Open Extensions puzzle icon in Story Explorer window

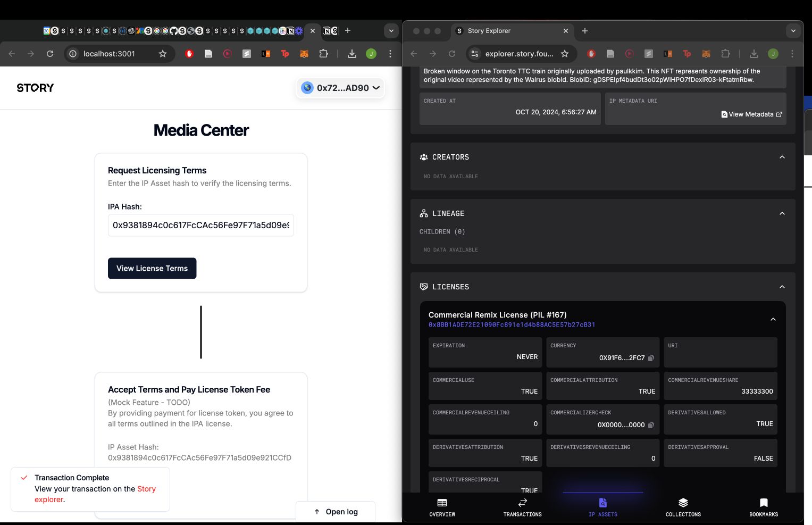(x=725, y=54)
